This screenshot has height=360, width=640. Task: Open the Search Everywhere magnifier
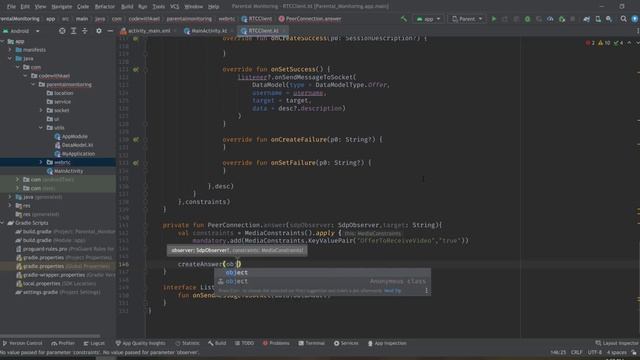pos(623,19)
